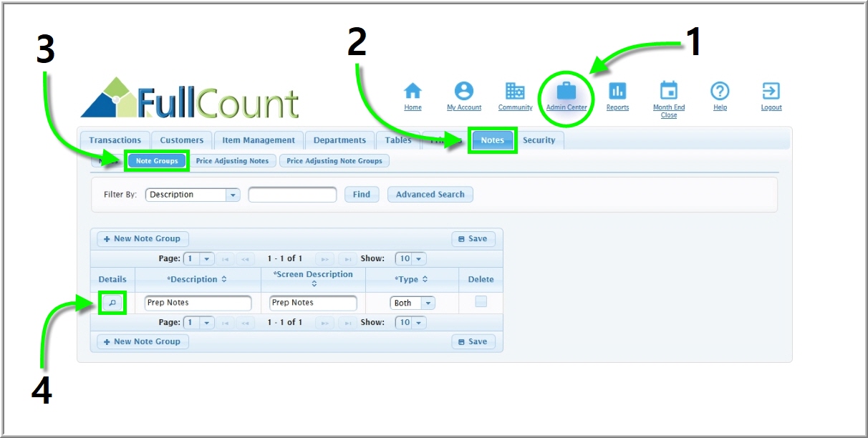Image resolution: width=868 pixels, height=438 pixels.
Task: Open the Community building icon
Action: [515, 92]
